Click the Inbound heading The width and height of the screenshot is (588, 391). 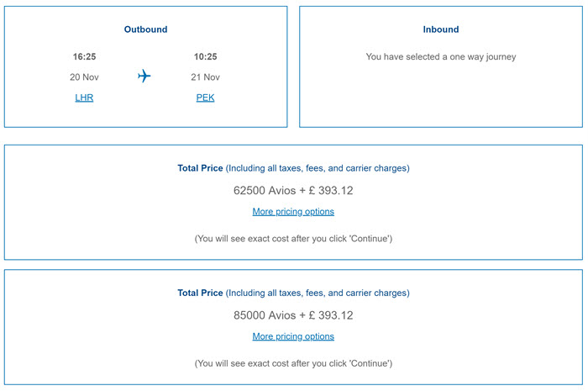click(441, 29)
